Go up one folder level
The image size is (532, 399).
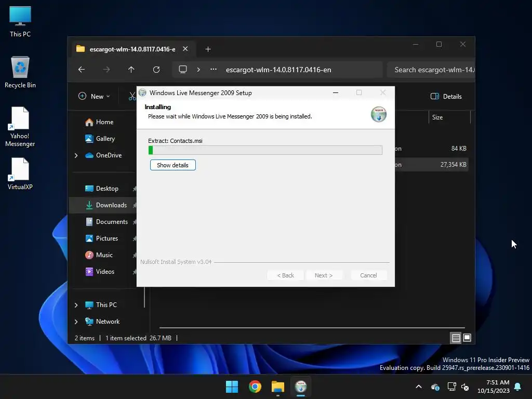point(131,70)
